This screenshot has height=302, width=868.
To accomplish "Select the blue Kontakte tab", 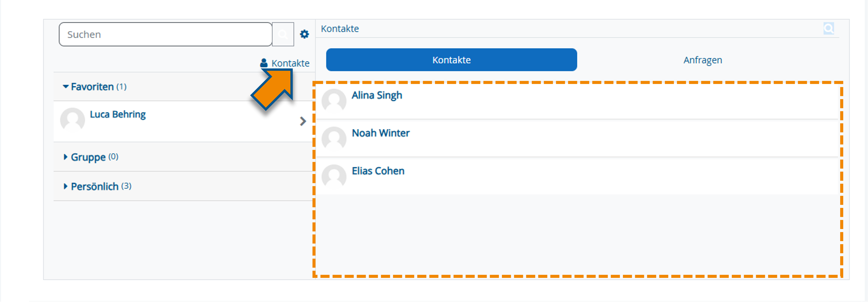I will (x=451, y=60).
